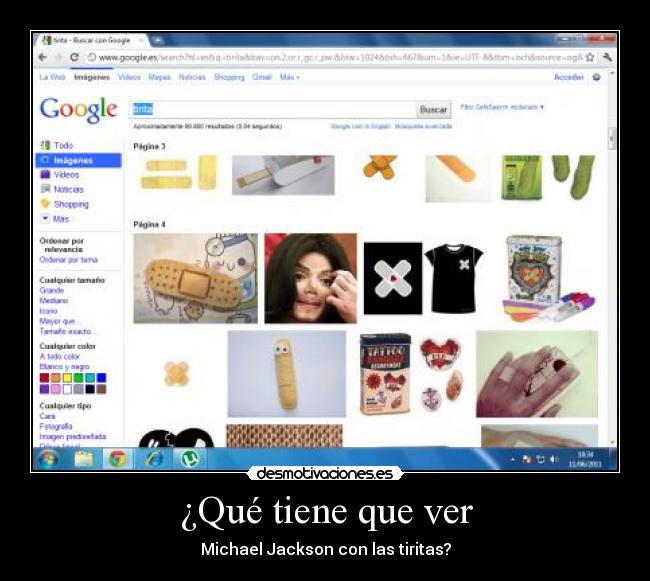The image size is (650, 581).
Task: Pick the yellow color swatch
Action: click(67, 378)
